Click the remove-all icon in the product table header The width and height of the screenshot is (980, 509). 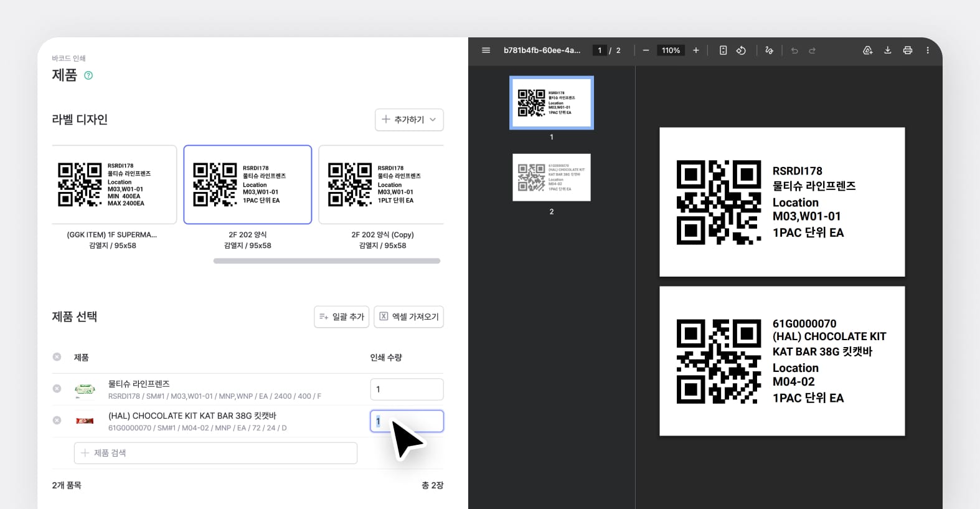coord(57,357)
